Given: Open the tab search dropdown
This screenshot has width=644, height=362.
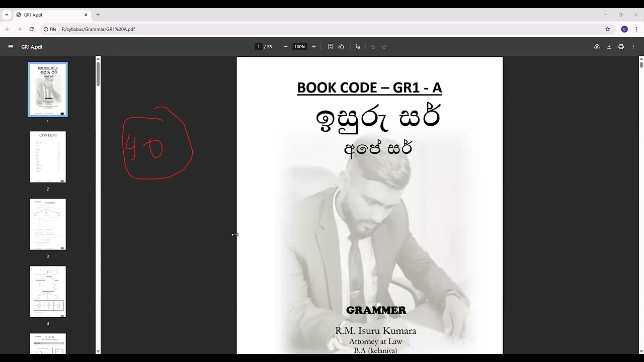Looking at the screenshot, I should [x=7, y=15].
